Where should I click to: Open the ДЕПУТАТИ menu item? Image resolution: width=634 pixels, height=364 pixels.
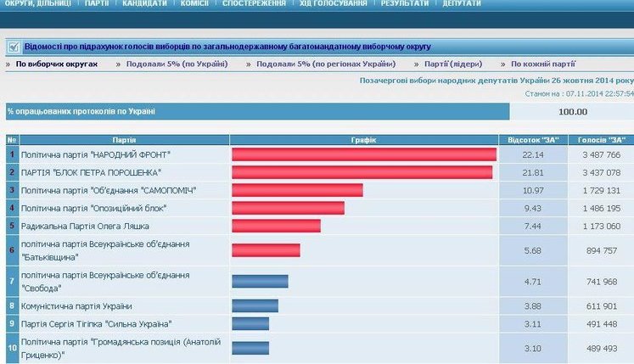[462, 3]
